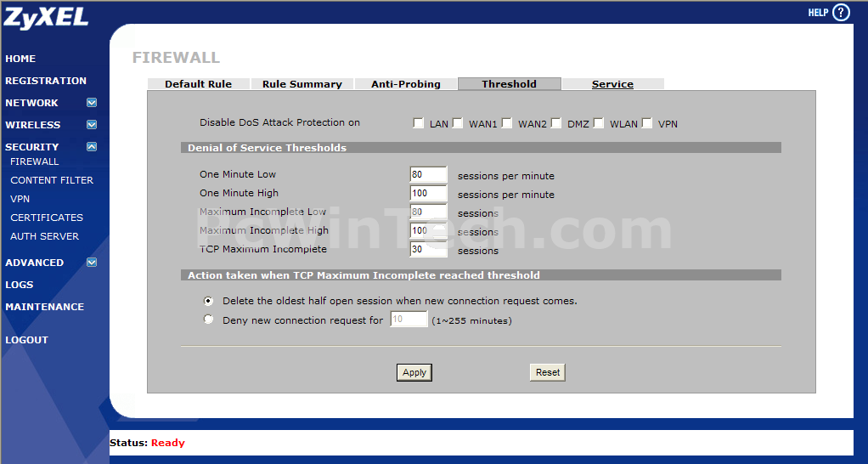Click the ZyXEL logo
868x464 pixels.
[45, 17]
